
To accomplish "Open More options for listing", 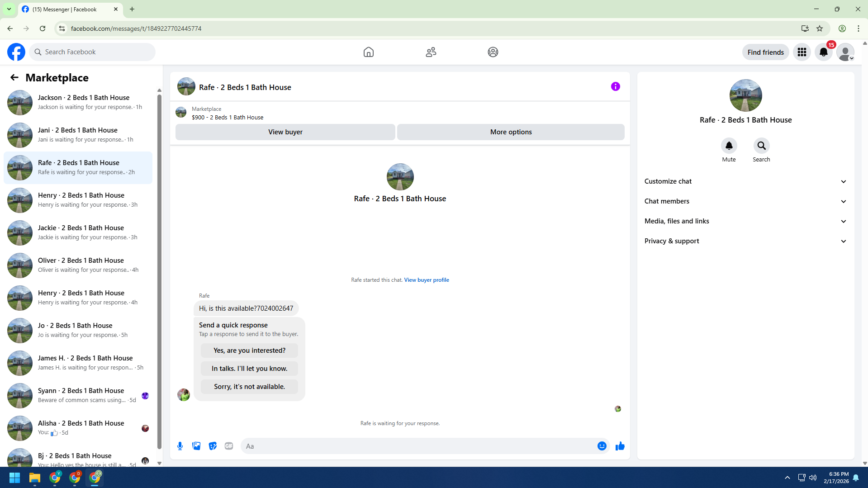I will [x=511, y=132].
